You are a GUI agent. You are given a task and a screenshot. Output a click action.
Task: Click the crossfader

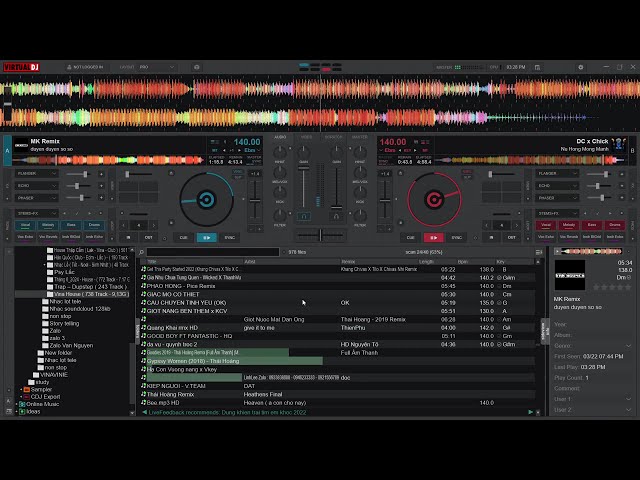[x=320, y=235]
